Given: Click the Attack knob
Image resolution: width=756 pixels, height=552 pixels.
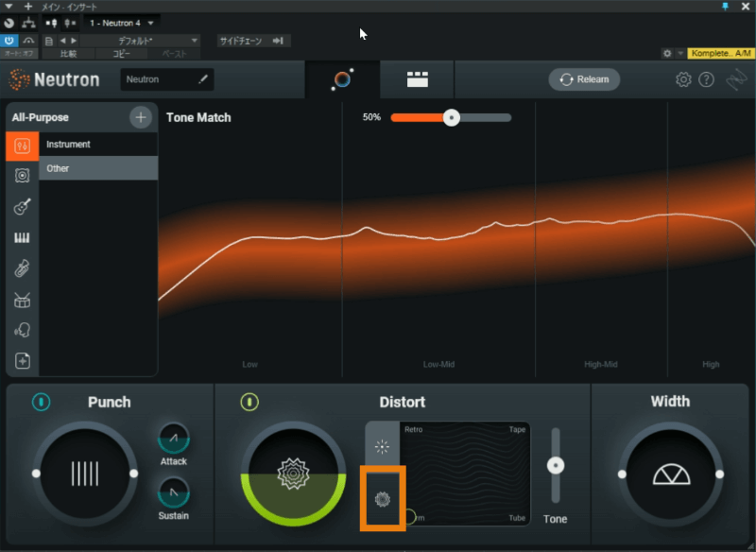Looking at the screenshot, I should click(174, 438).
